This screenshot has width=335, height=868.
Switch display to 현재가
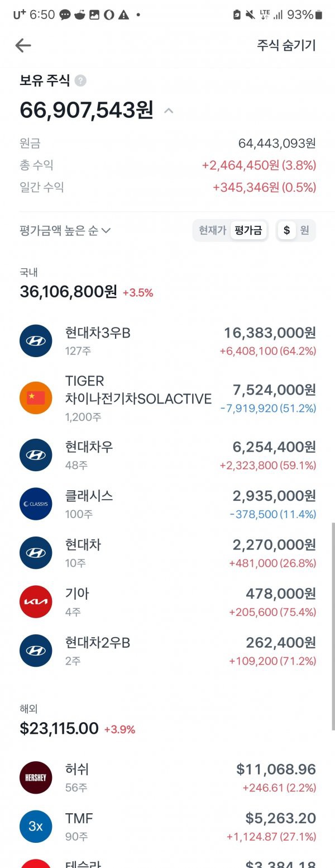tap(212, 230)
